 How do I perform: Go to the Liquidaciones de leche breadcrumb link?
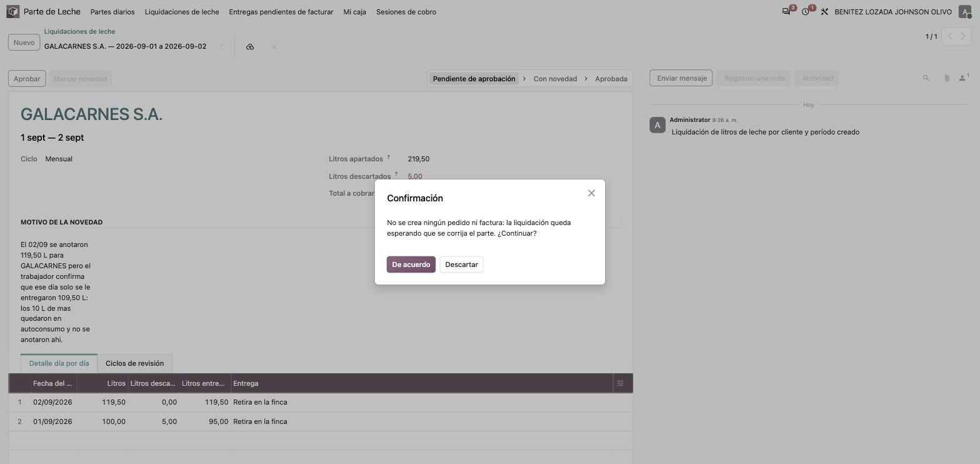tap(79, 31)
